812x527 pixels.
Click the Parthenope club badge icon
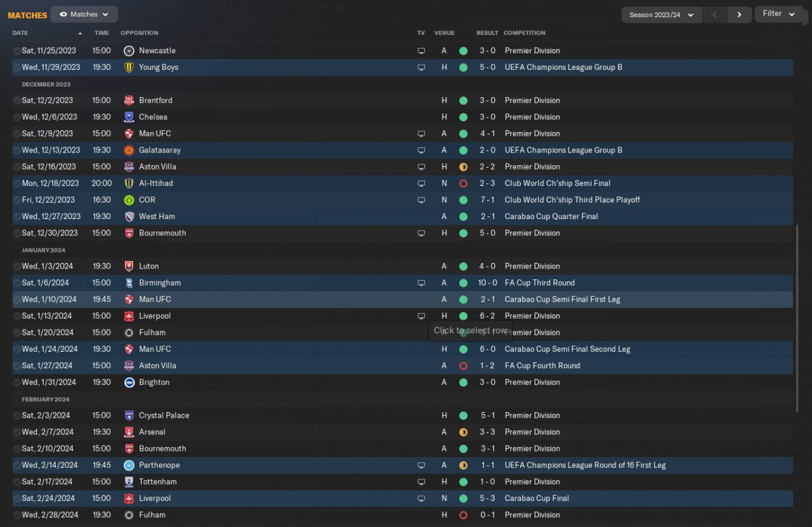(x=129, y=465)
